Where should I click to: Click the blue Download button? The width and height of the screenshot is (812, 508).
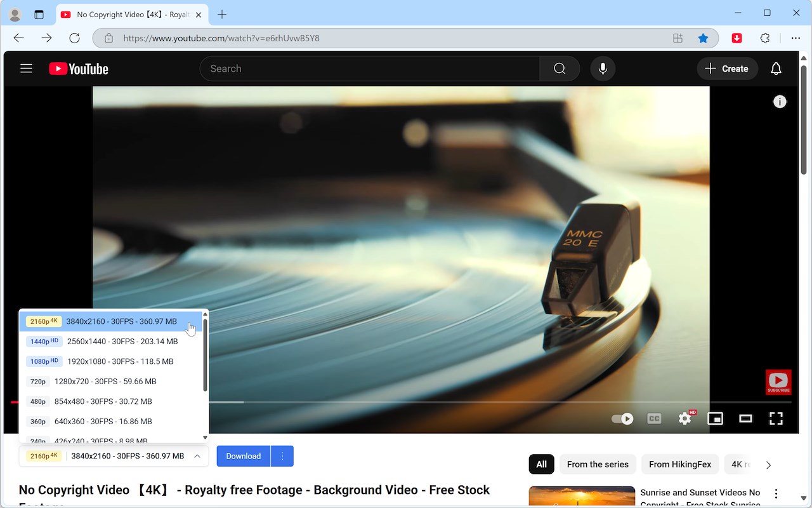point(244,456)
